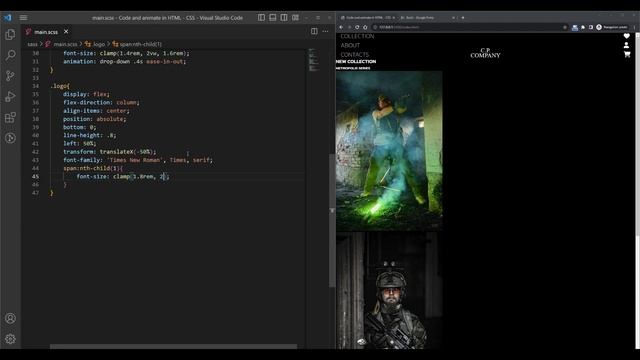Select the second browser tab
640x360 pixels.
[427, 18]
